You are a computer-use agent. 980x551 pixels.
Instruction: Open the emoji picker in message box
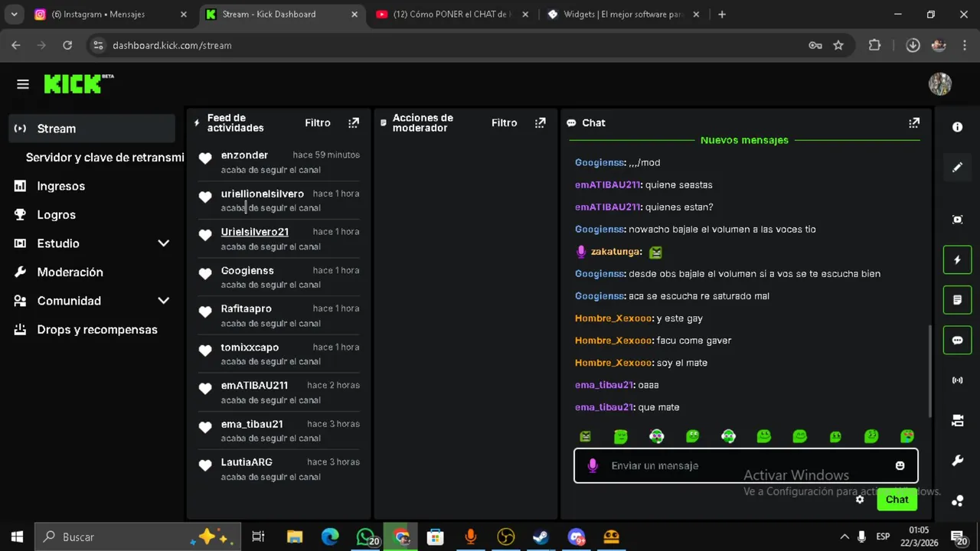tap(900, 465)
